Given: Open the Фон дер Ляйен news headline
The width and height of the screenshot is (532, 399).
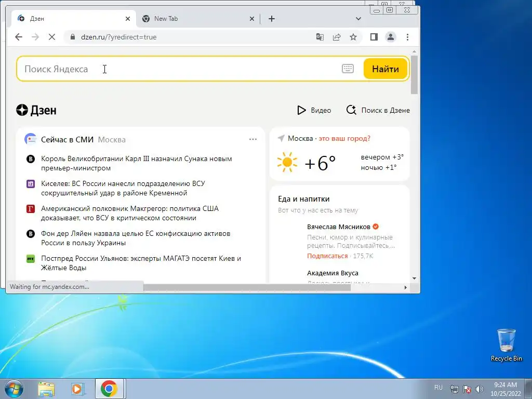Looking at the screenshot, I should (136, 238).
